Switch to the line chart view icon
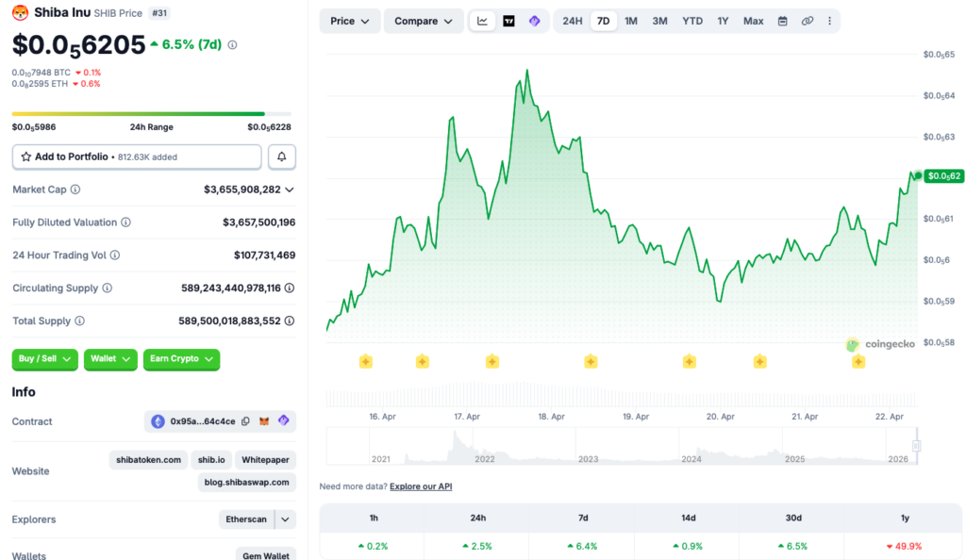The width and height of the screenshot is (966, 560). click(482, 21)
